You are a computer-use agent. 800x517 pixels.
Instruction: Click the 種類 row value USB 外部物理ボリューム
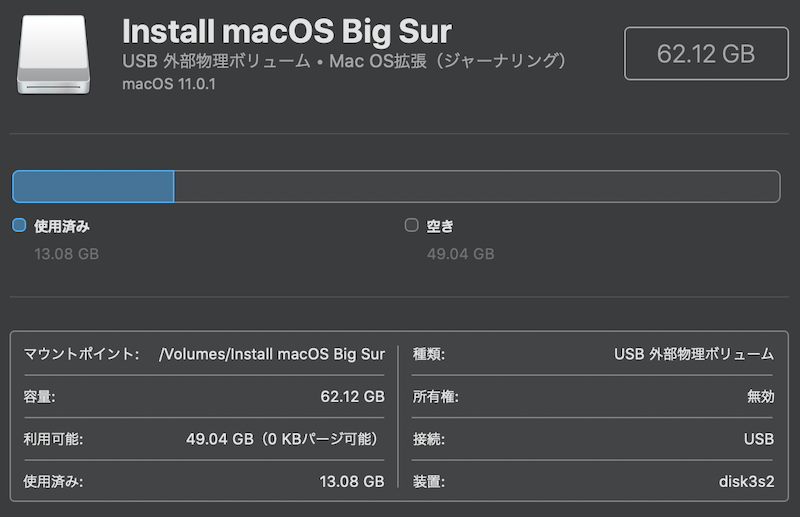[x=694, y=354]
